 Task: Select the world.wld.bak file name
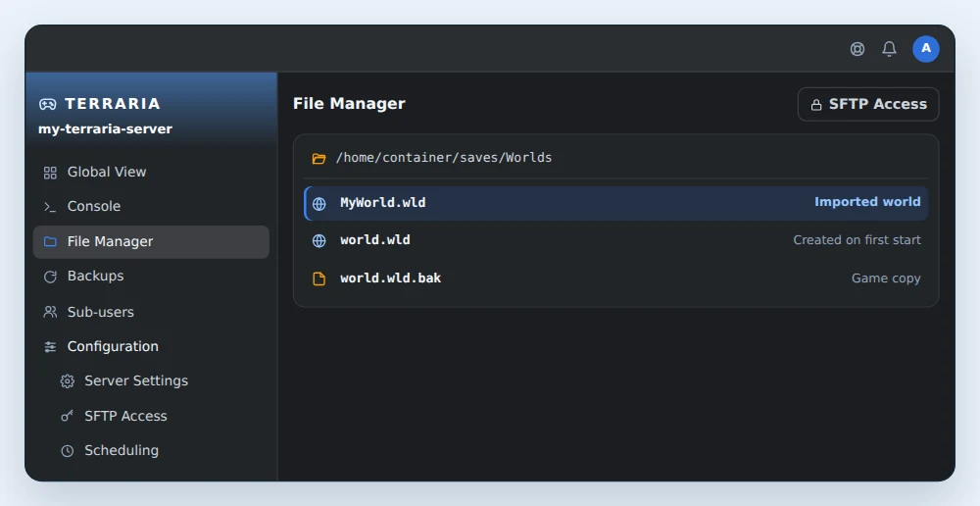[391, 278]
